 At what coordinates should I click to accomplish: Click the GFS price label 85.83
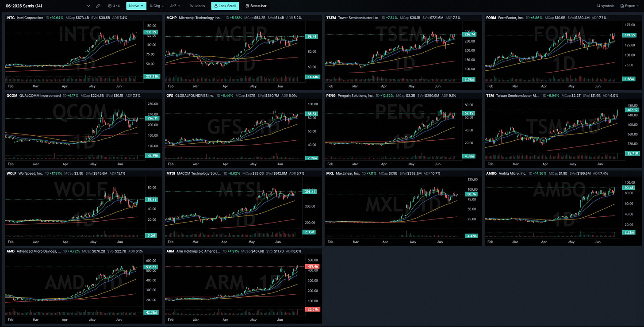pos(312,114)
